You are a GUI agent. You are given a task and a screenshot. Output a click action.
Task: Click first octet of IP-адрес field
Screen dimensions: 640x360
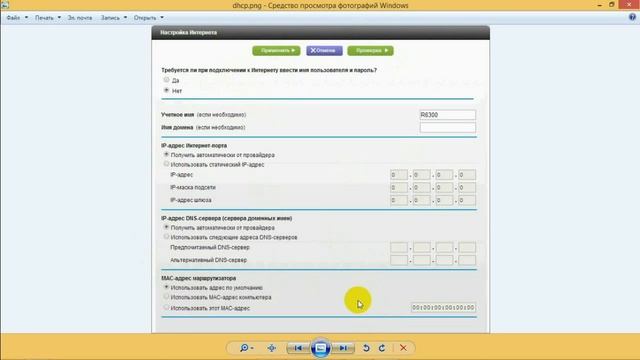coord(399,175)
